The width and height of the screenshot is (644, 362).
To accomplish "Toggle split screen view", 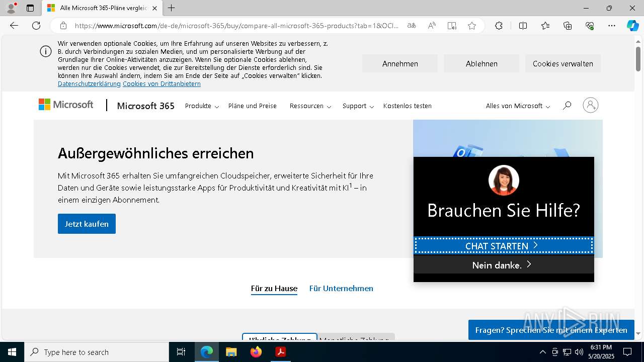I will (x=523, y=26).
